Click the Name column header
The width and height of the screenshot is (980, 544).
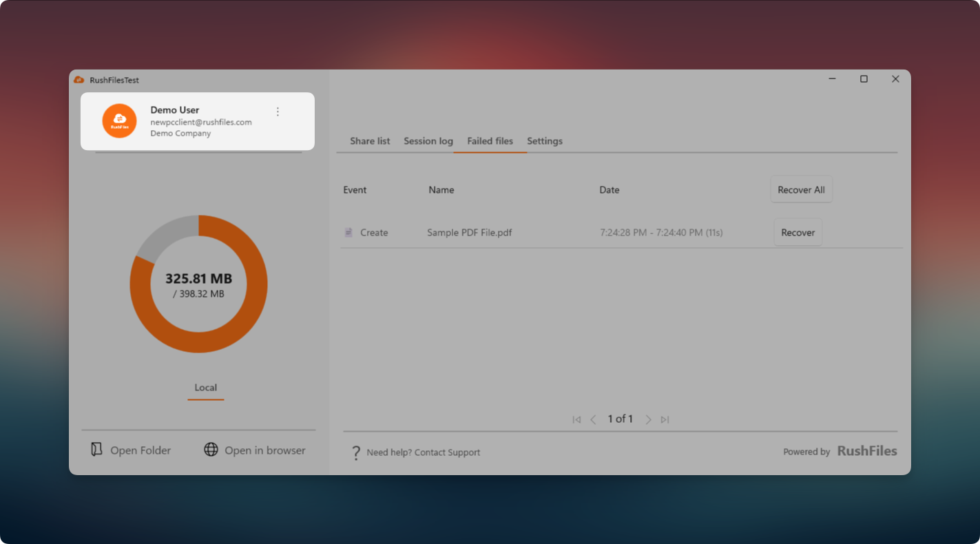[441, 190]
